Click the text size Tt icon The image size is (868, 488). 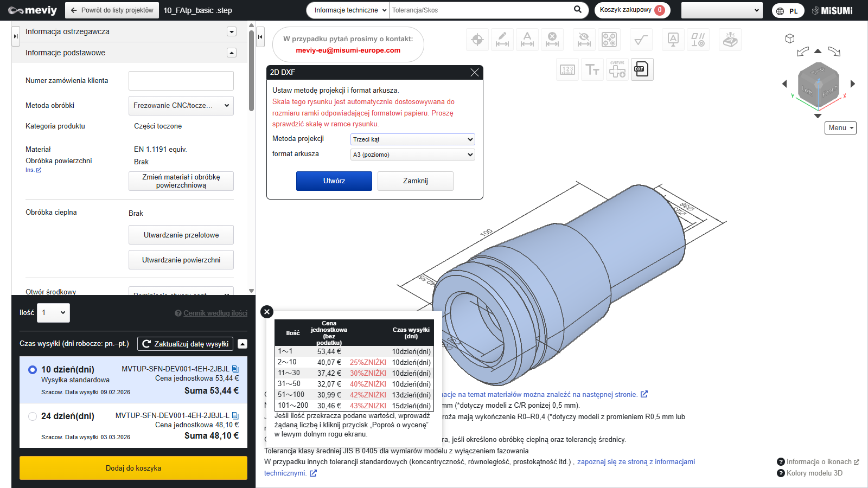tap(592, 69)
